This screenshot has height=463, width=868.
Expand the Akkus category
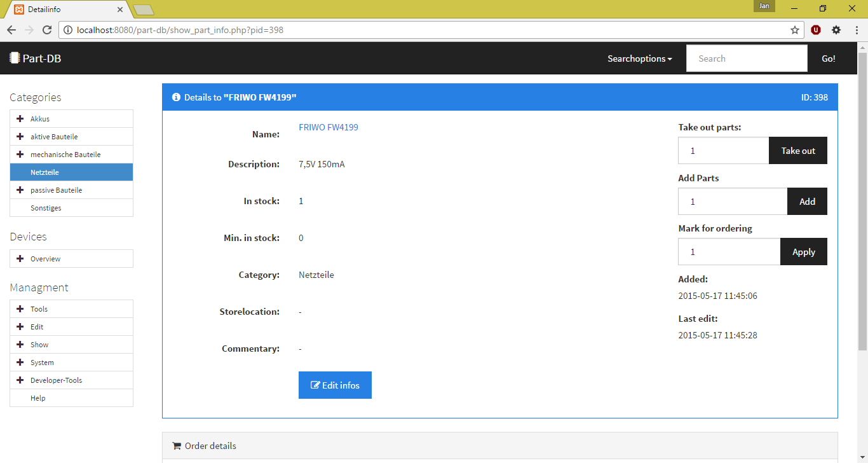tap(20, 119)
